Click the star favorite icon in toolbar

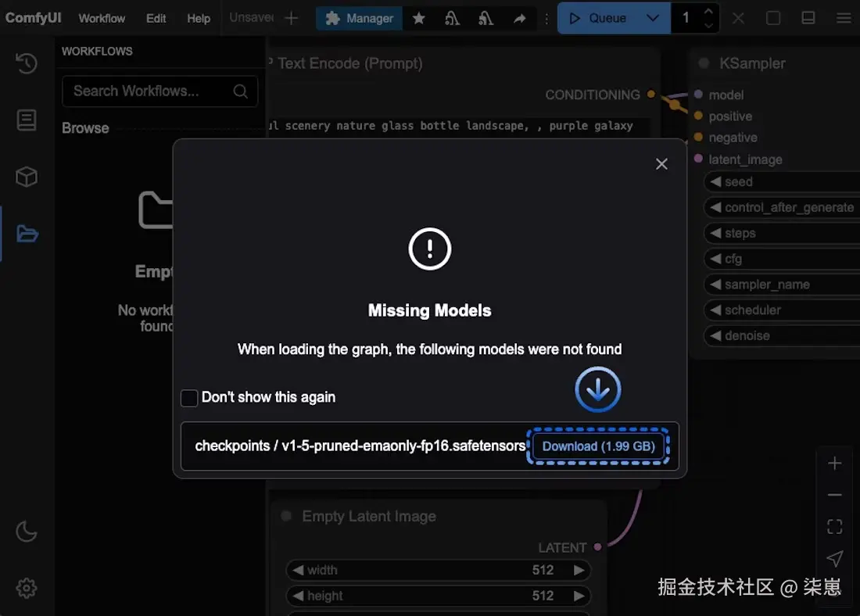coord(418,19)
